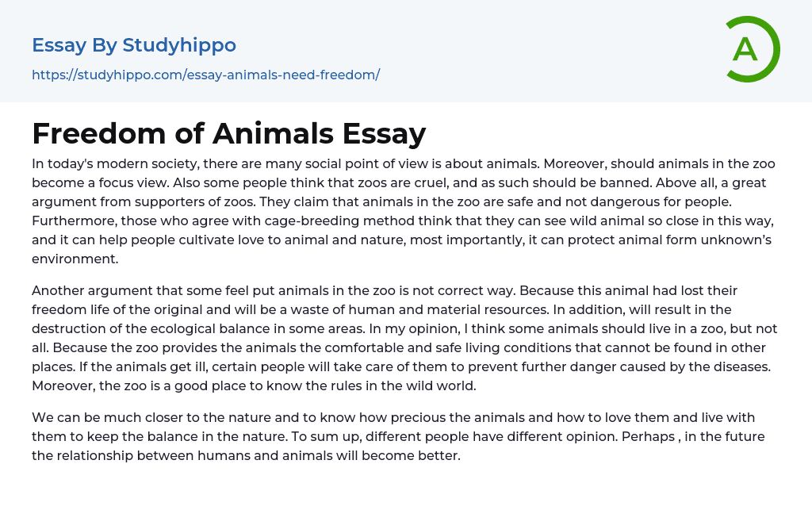812x510 pixels.
Task: Click the word "Studyhippo" in the header
Action: [x=180, y=45]
